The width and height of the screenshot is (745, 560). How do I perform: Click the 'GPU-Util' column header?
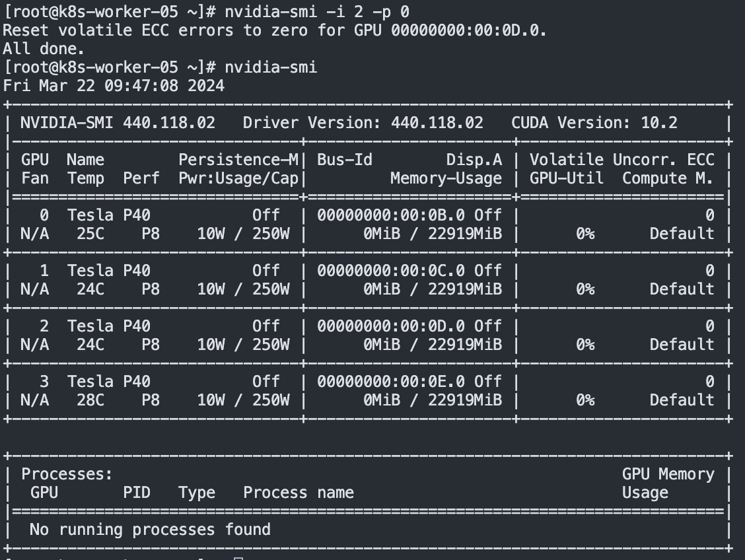point(567,178)
